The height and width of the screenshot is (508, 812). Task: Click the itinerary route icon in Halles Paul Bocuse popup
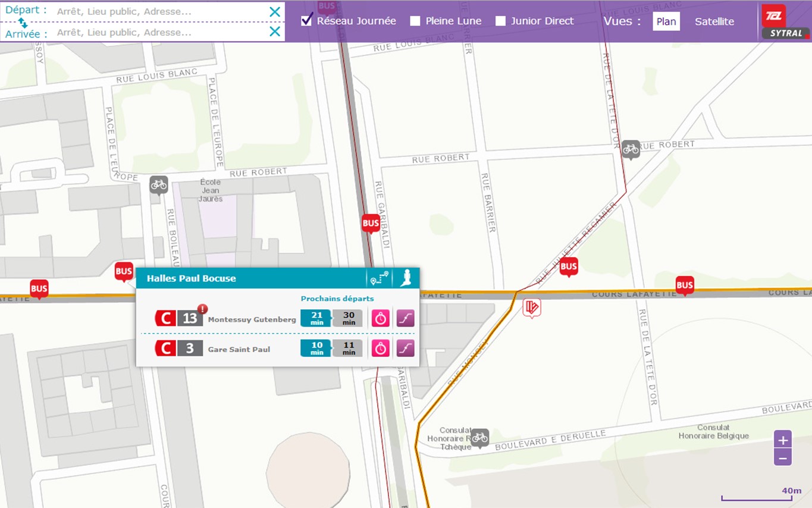pos(379,278)
